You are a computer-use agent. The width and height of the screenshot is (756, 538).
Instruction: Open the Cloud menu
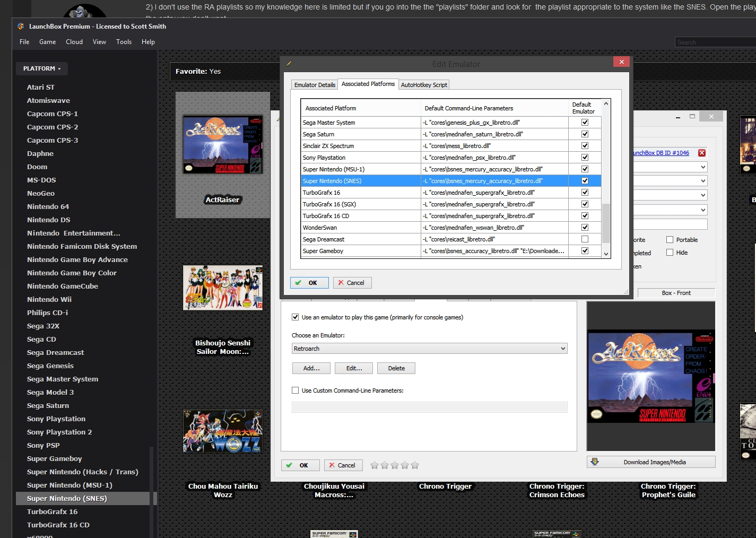click(x=74, y=42)
